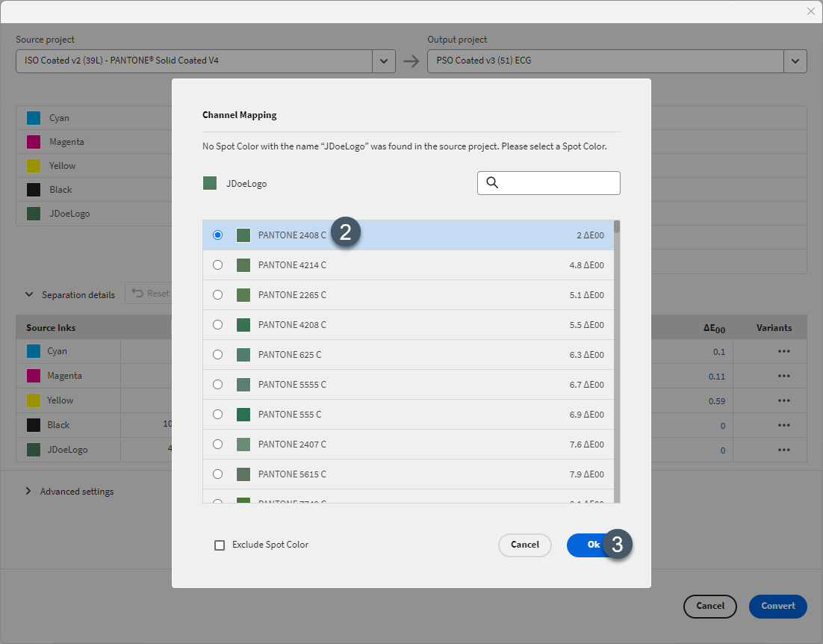Click the search magnifier icon
823x644 pixels.
point(492,182)
